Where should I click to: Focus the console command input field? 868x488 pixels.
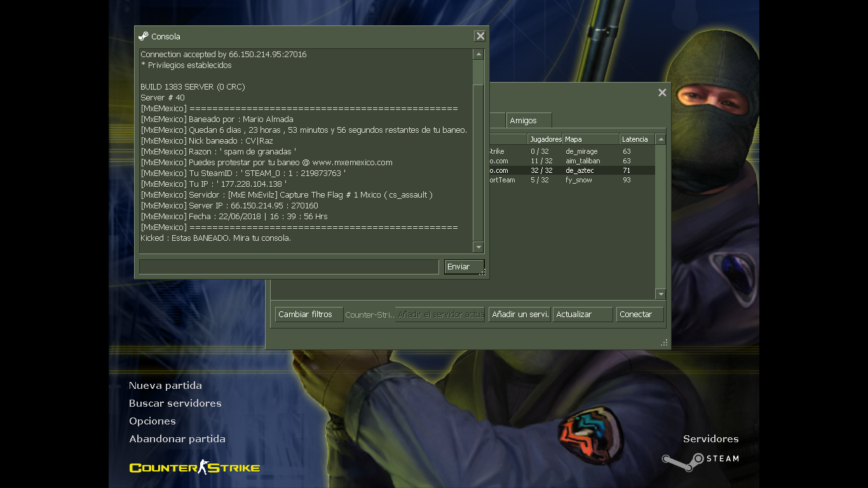coord(289,267)
